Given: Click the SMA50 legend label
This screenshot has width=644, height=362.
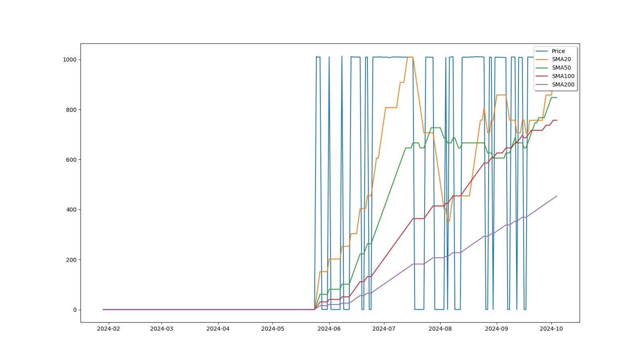Looking at the screenshot, I should coord(561,68).
